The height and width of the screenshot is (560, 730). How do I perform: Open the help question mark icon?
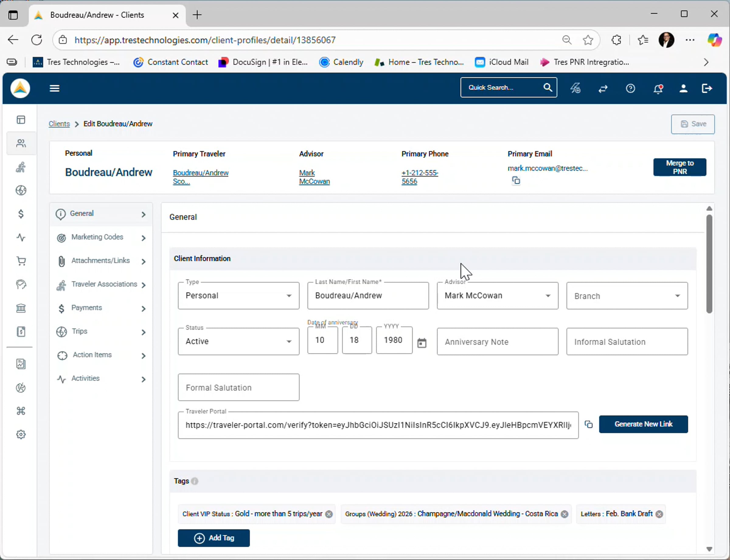pos(630,88)
